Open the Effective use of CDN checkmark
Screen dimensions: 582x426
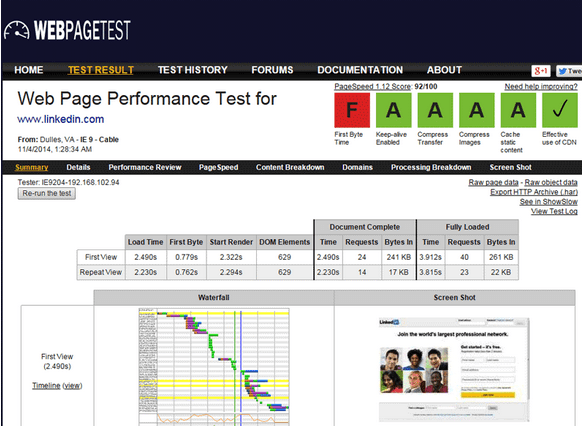coord(560,110)
